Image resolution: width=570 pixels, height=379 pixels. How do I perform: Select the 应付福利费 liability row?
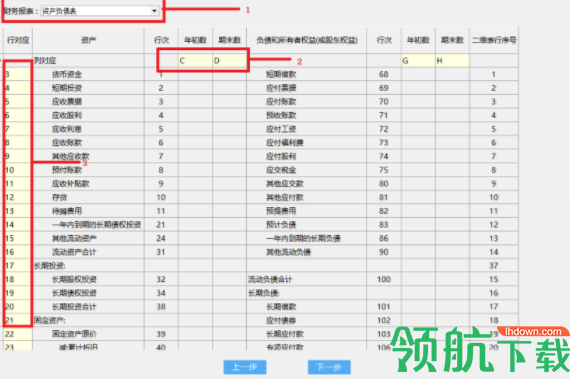click(285, 143)
